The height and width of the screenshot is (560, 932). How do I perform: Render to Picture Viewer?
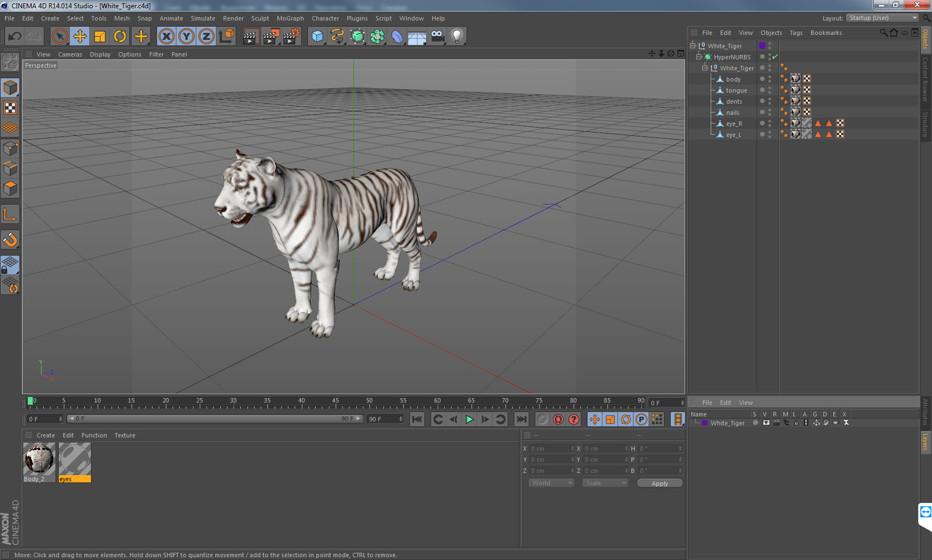(x=271, y=37)
